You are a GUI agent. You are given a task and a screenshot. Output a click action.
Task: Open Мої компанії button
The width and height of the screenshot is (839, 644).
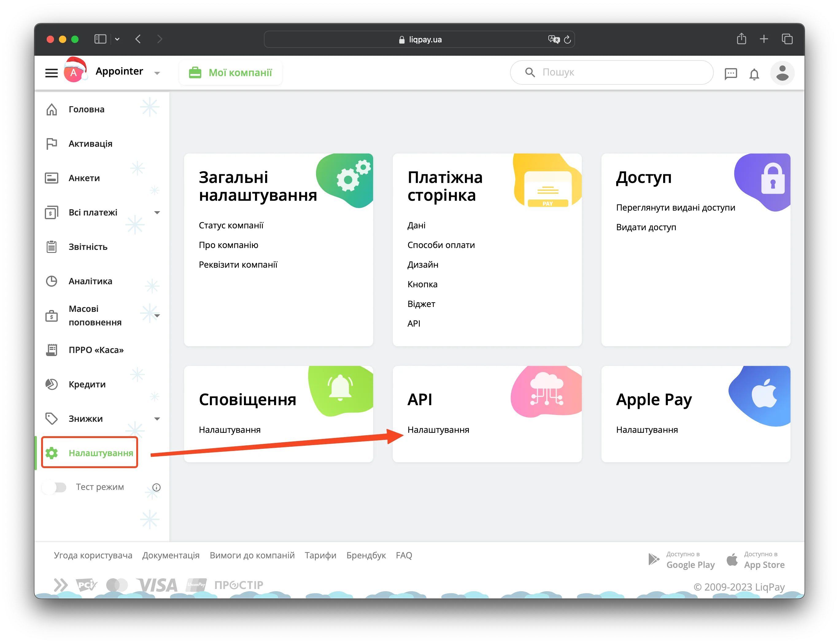(x=231, y=72)
